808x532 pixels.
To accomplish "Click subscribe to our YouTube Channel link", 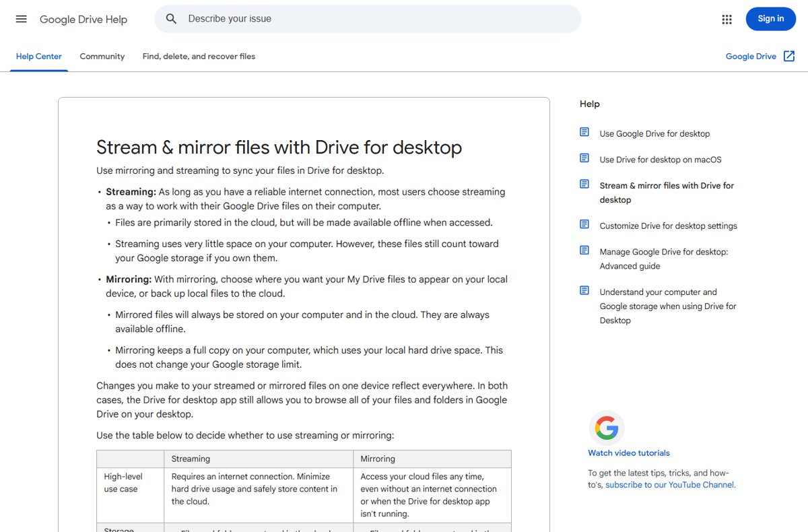I will coord(670,485).
